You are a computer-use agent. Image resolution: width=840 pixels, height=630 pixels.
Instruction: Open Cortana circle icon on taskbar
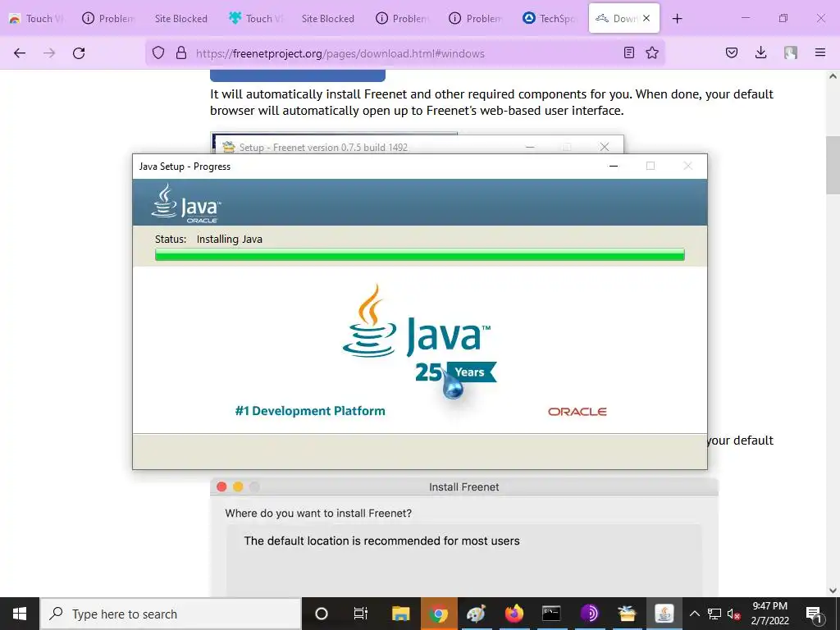[322, 614]
